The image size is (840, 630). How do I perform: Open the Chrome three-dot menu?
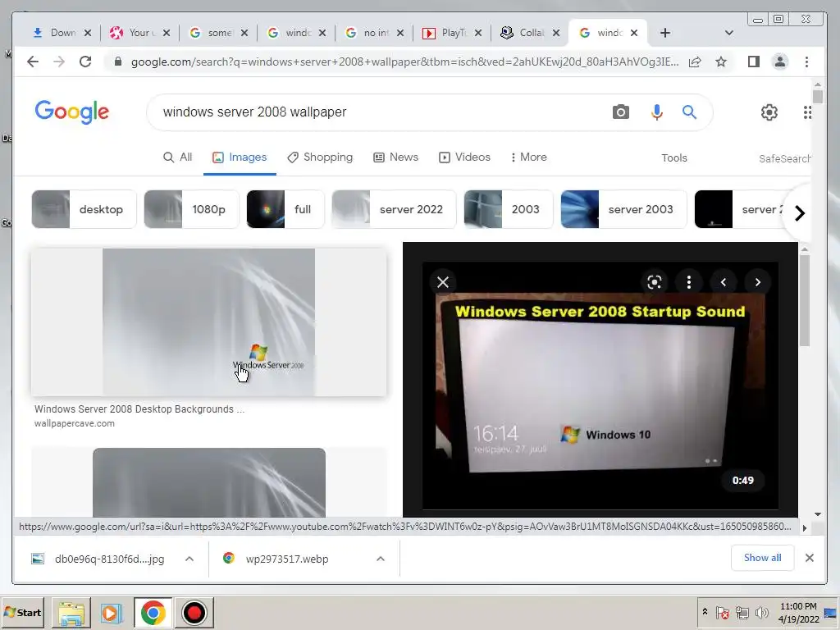(x=807, y=62)
